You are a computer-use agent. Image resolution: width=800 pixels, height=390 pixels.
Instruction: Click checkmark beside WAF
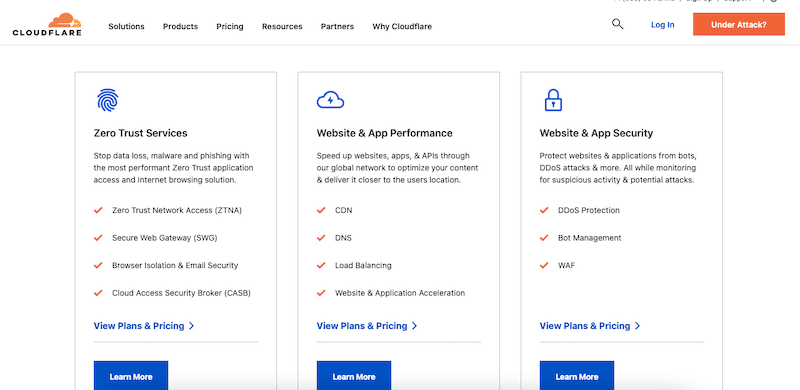click(x=544, y=265)
